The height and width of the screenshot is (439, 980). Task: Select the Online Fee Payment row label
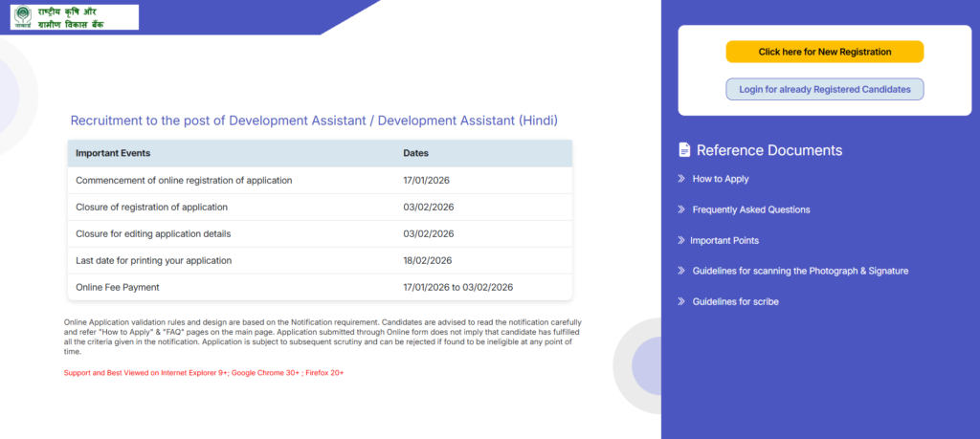click(x=118, y=287)
